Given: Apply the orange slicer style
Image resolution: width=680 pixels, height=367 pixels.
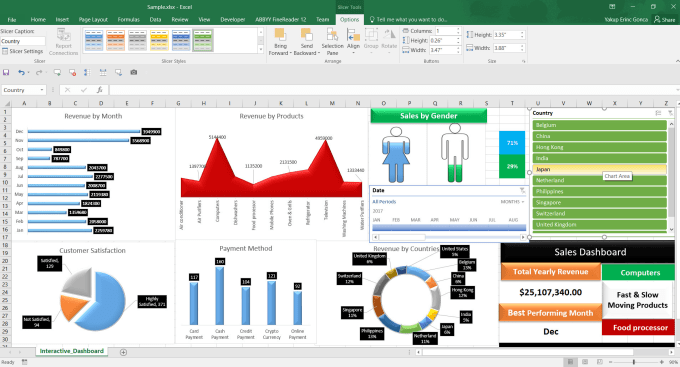Looking at the screenshot, I should pyautogui.click(x=116, y=40).
